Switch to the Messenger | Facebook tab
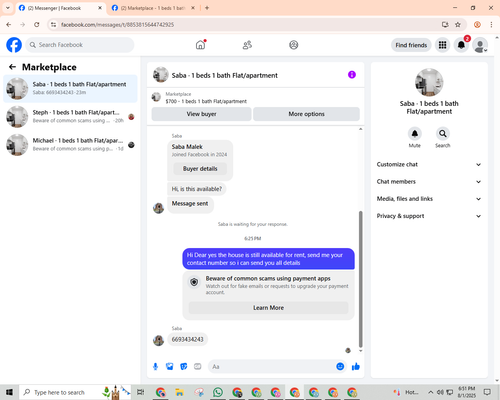The height and width of the screenshot is (400, 500). click(x=60, y=8)
